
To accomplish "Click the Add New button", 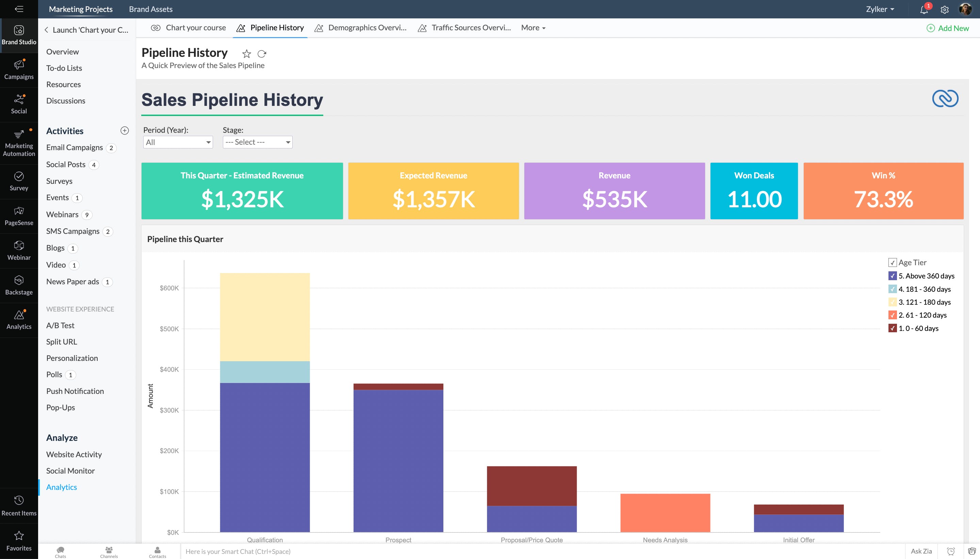I will tap(948, 28).
